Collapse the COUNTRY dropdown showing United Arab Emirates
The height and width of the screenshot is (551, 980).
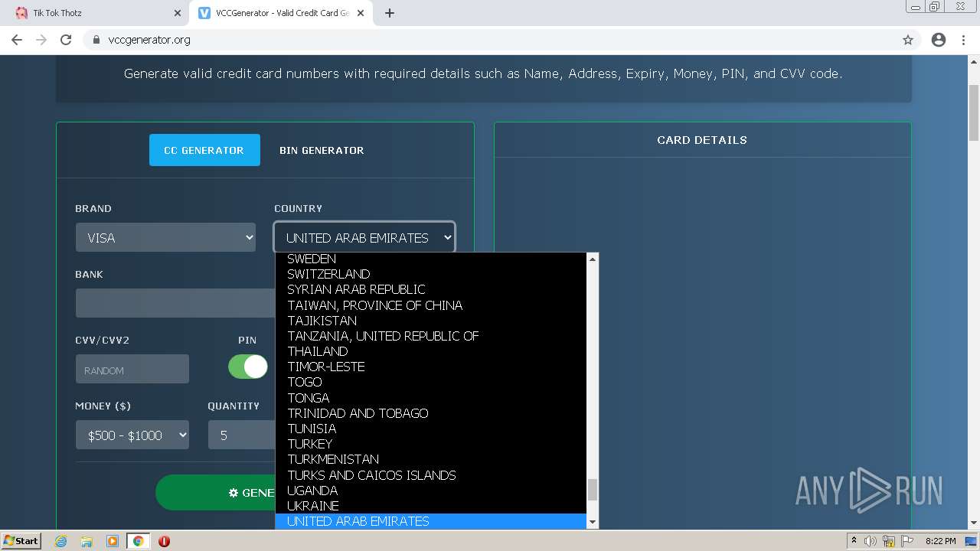tap(364, 237)
